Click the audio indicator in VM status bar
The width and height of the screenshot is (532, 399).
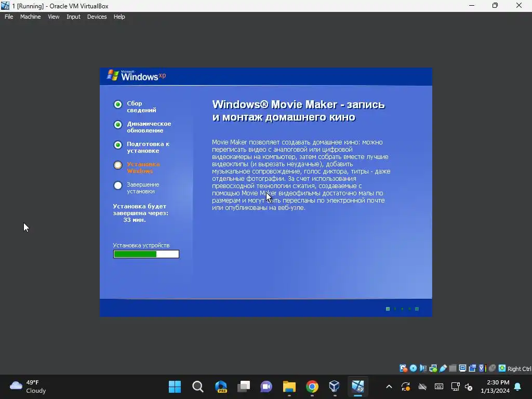pyautogui.click(x=423, y=368)
